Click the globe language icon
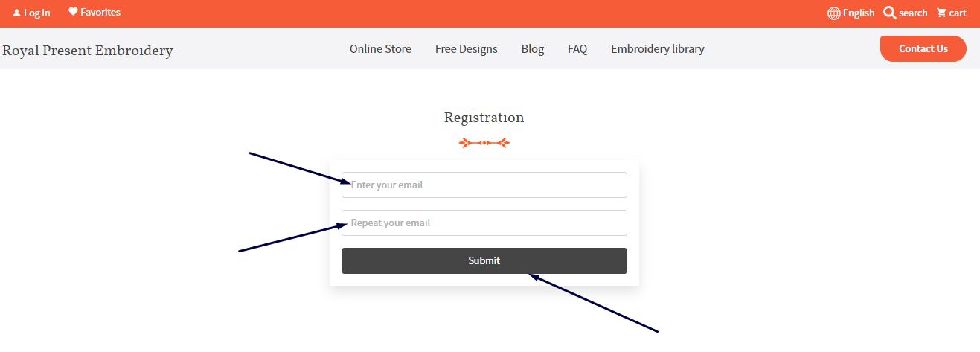980x352 pixels. click(x=834, y=13)
